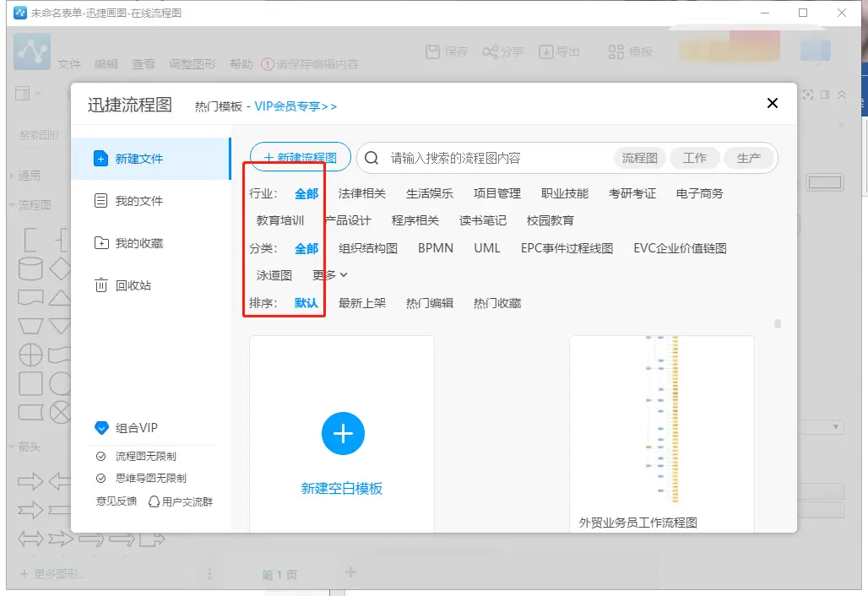Filter industry by 生活娱乐
This screenshot has height=596, width=868.
pos(430,193)
